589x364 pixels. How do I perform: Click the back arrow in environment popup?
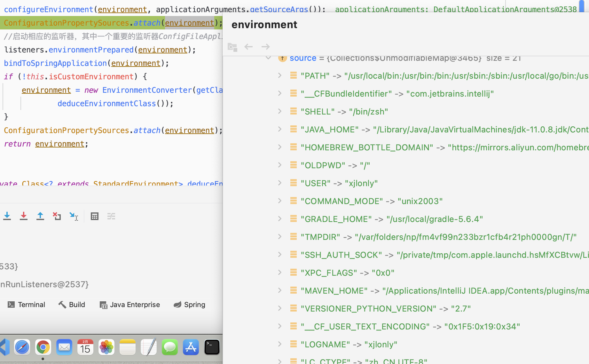(248, 47)
